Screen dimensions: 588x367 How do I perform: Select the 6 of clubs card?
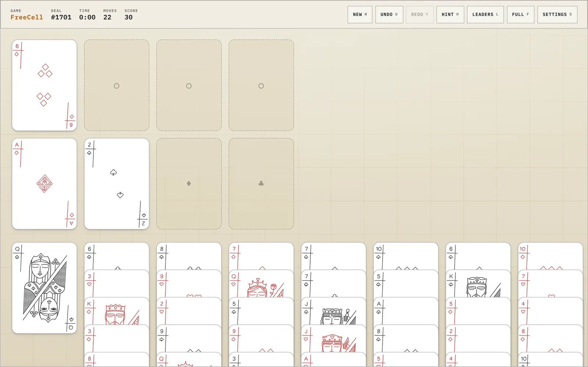click(116, 256)
